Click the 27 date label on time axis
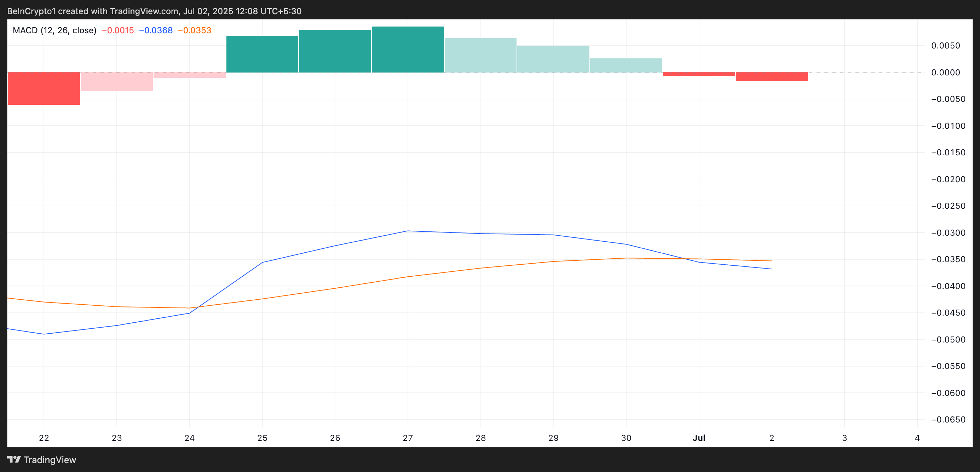Screen dimensions: 980x472 [408, 438]
